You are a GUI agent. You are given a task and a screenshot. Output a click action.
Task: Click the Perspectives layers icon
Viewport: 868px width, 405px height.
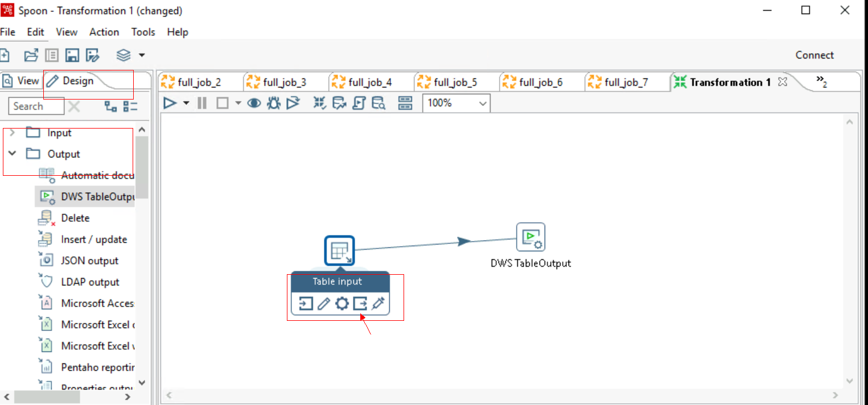pyautogui.click(x=124, y=55)
